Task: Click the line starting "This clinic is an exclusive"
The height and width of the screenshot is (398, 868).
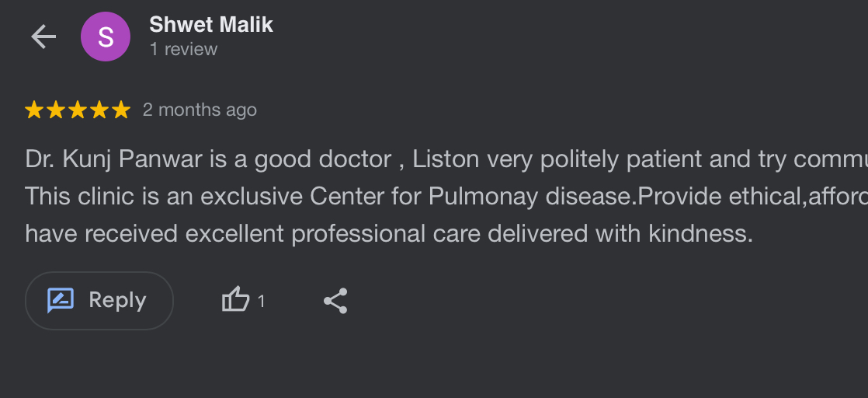Action: [x=446, y=196]
